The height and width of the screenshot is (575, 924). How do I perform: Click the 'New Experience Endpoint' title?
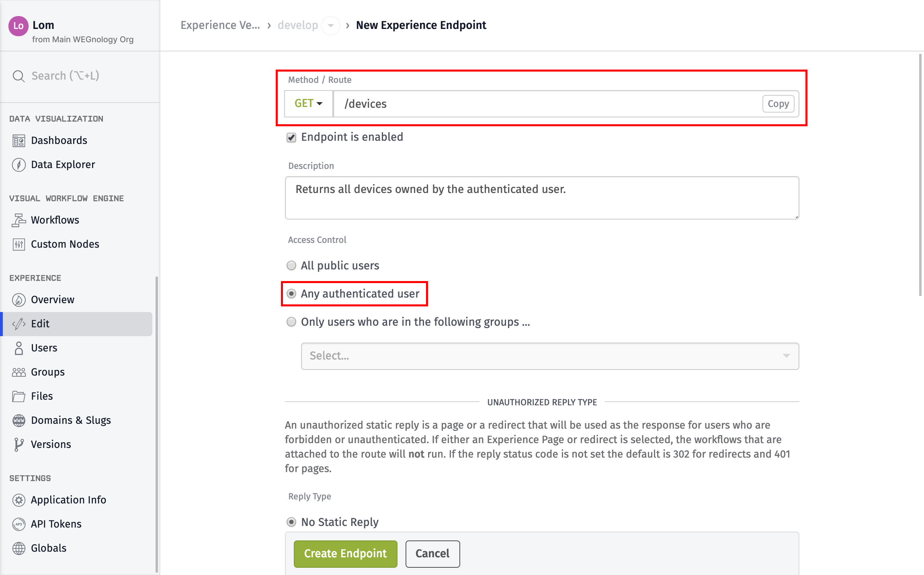(421, 25)
